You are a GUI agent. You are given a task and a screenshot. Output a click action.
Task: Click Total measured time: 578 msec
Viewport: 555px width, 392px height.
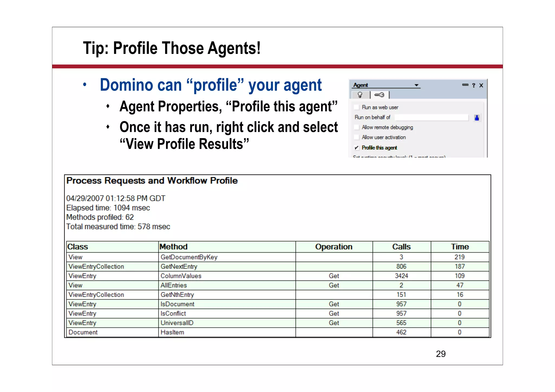click(x=118, y=227)
